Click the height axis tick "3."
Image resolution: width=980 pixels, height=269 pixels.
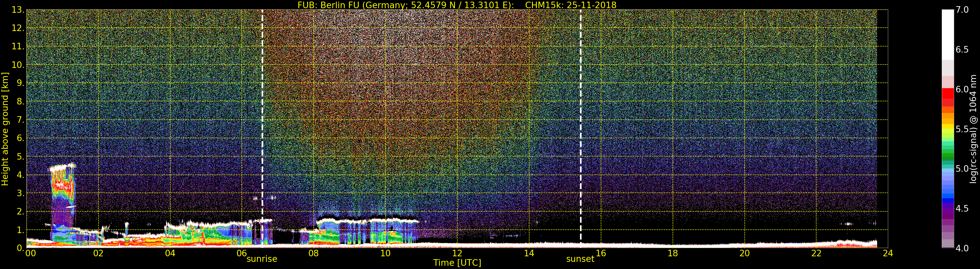pos(21,193)
